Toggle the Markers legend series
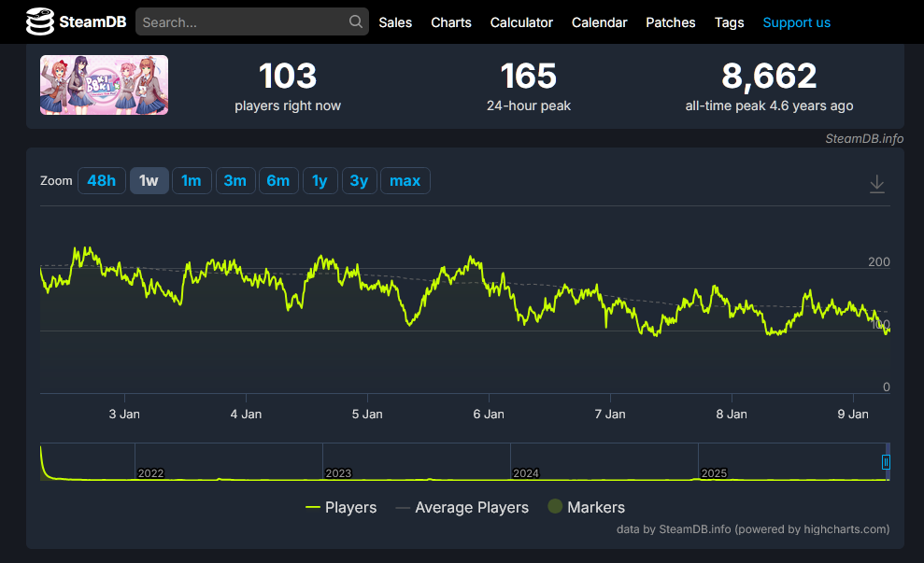Screen dimensions: 924x563 coord(587,507)
